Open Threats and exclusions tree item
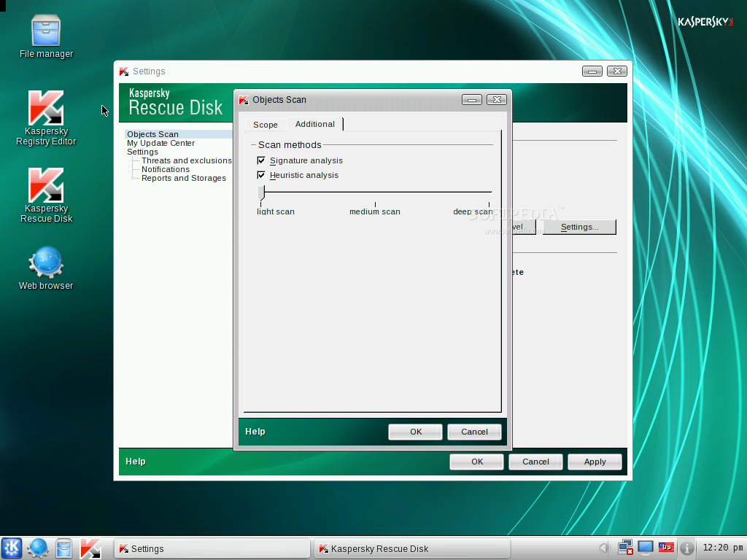 (186, 160)
